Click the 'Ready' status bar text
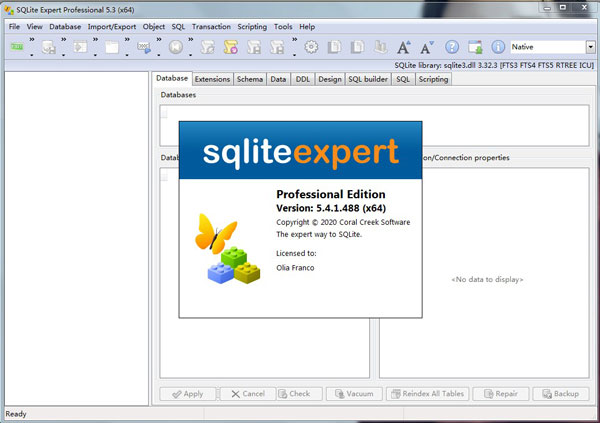Viewport: 600px width, 423px height. click(x=16, y=414)
